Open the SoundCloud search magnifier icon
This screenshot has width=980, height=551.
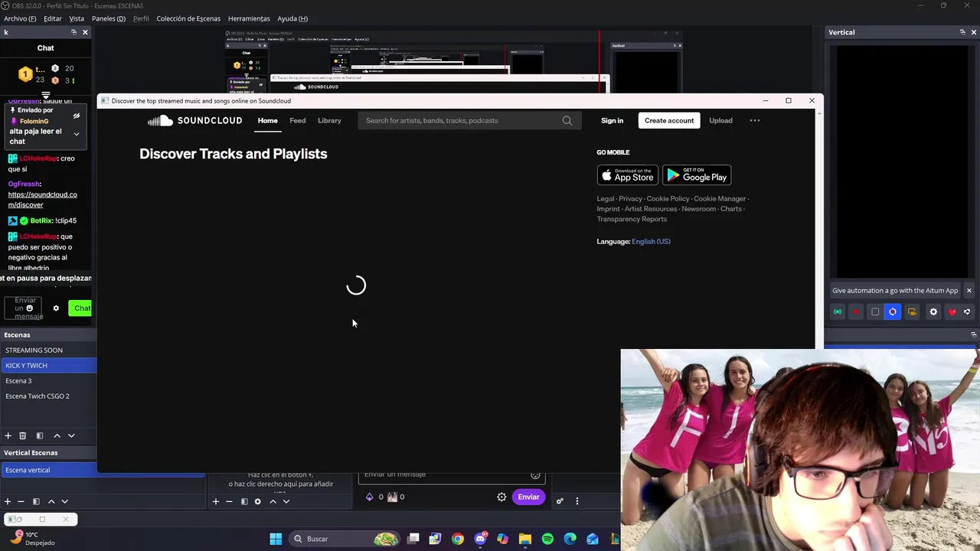567,120
